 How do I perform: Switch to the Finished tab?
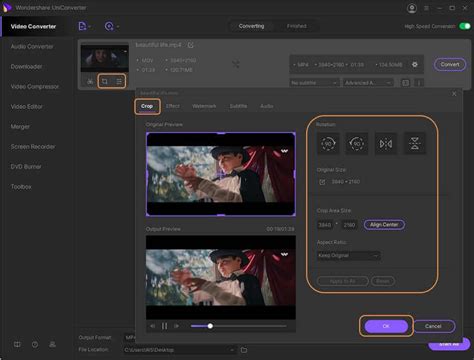coord(296,26)
